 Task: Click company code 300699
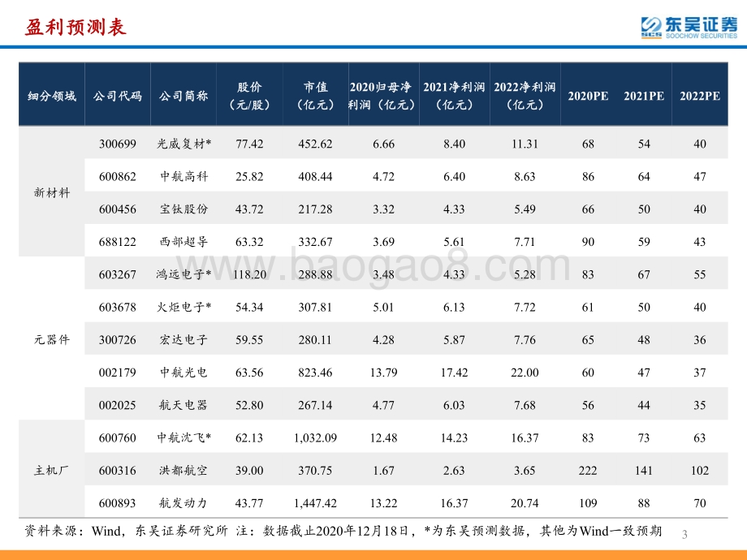coord(118,144)
